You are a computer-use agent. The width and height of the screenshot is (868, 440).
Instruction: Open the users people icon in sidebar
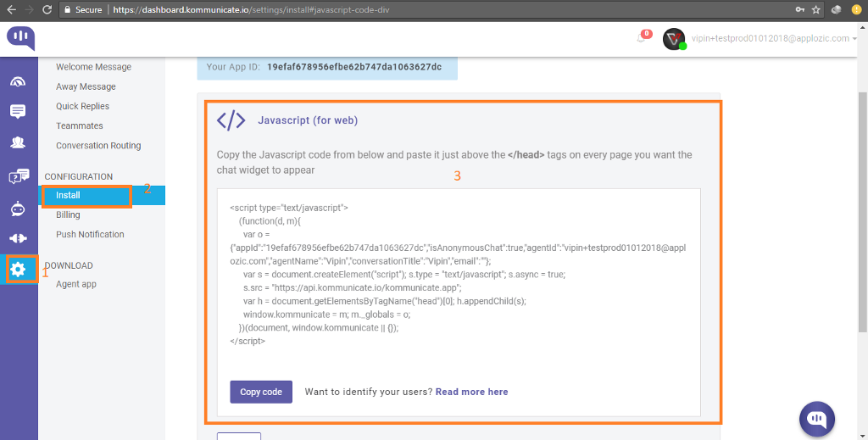(x=18, y=142)
